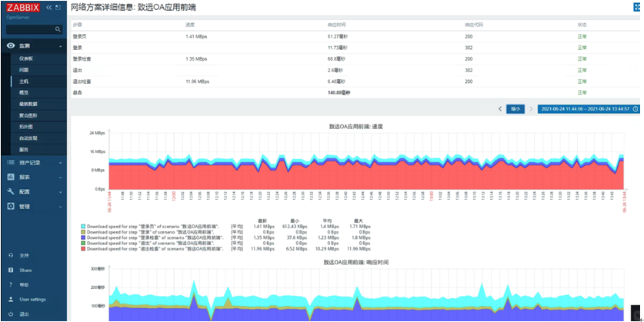Open 自动发现 in the monitoring menu

(28, 138)
